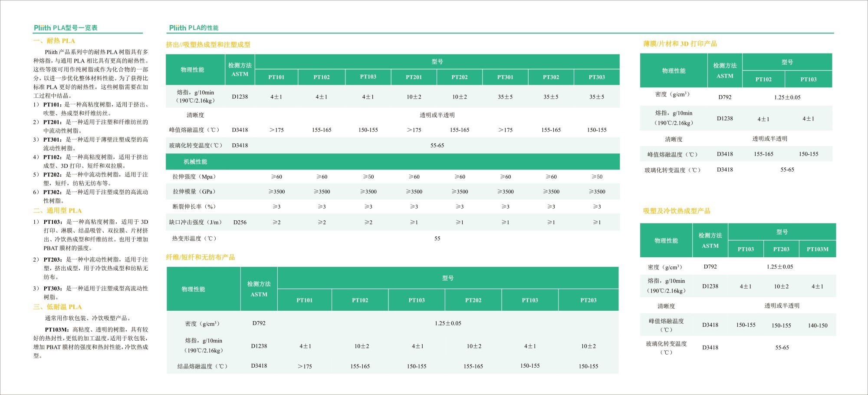Click "PT103:" in the general-purpose PLA list
868x395 pixels.
(53, 222)
